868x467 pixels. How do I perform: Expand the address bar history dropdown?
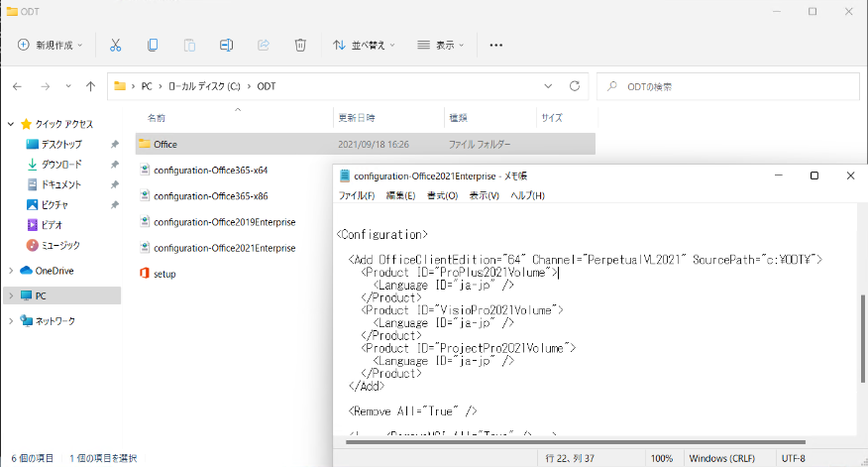point(548,86)
